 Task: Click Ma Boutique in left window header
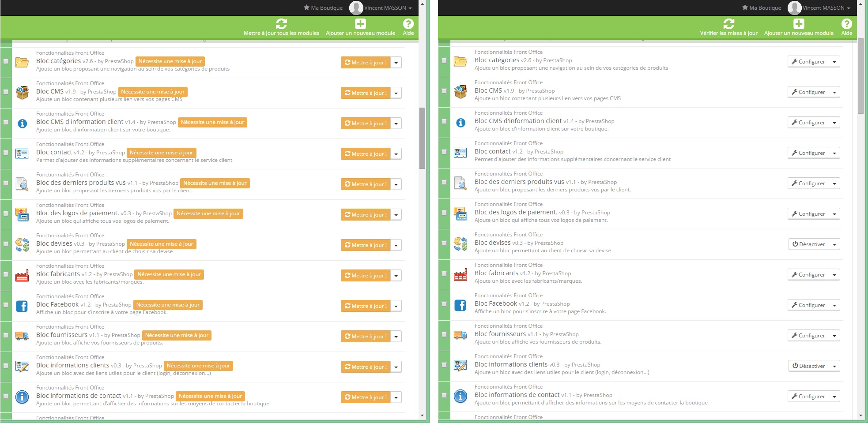pos(323,7)
